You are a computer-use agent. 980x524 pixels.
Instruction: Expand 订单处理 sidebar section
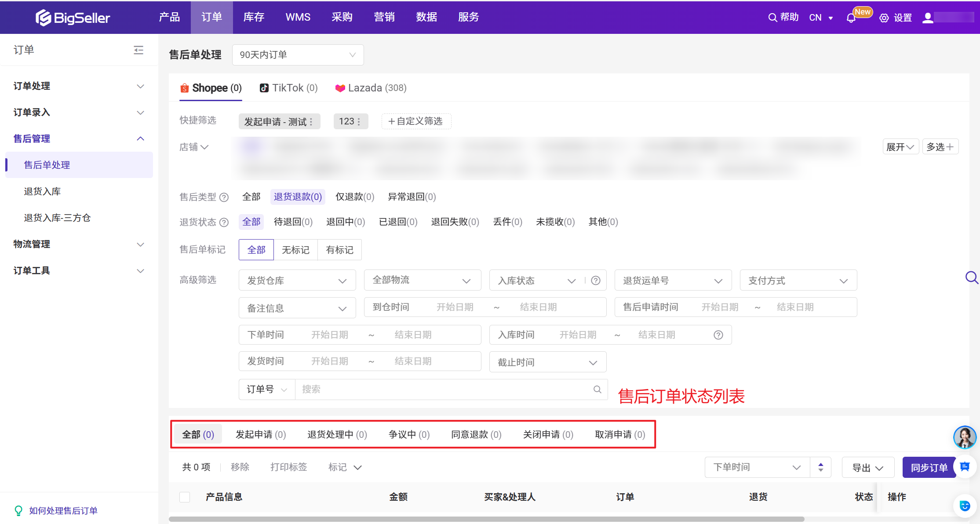coord(79,86)
